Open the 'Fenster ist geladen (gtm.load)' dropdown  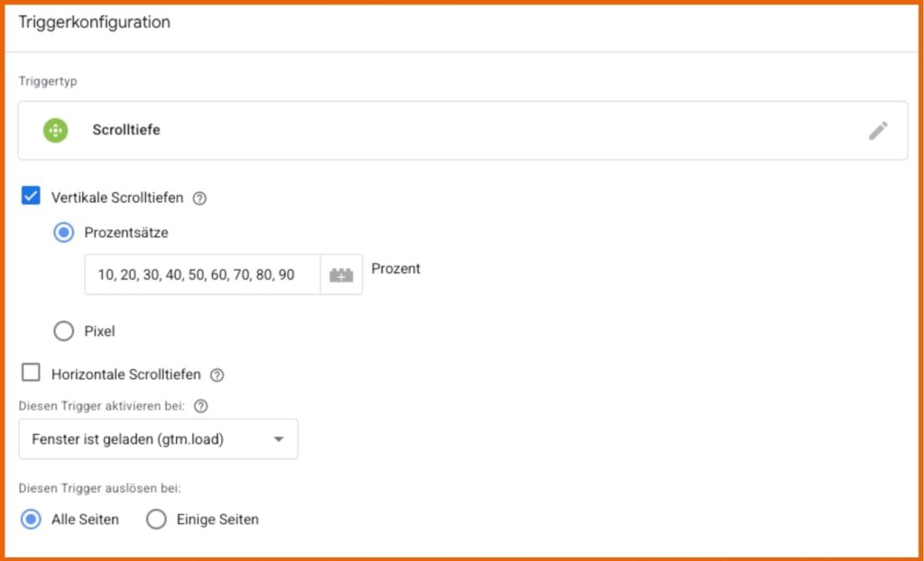click(x=158, y=439)
